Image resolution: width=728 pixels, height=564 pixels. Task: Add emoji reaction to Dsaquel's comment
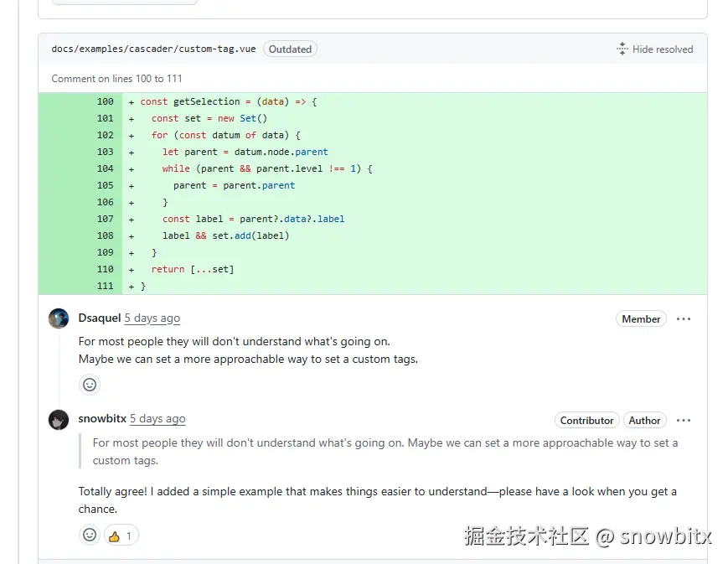tap(90, 385)
